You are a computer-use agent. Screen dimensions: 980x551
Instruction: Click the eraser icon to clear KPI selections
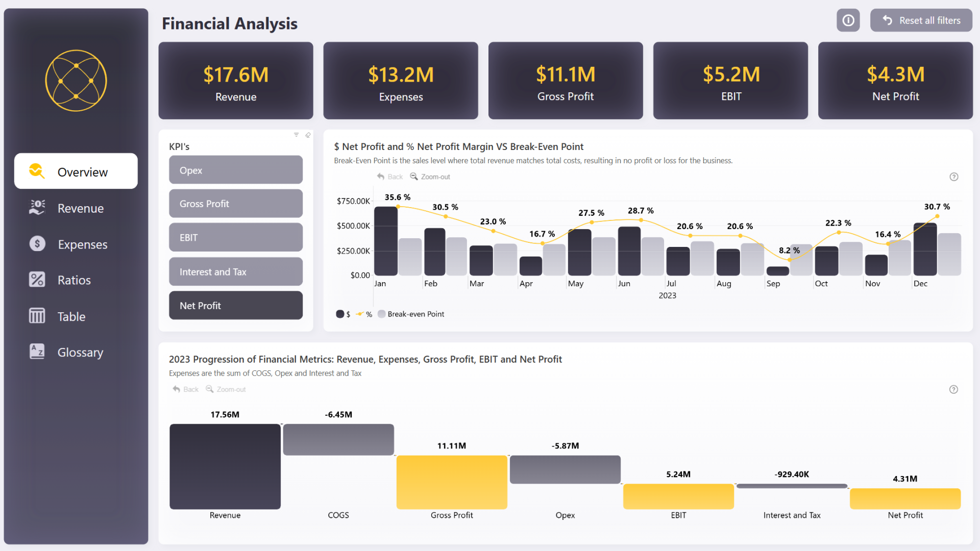[x=308, y=135]
